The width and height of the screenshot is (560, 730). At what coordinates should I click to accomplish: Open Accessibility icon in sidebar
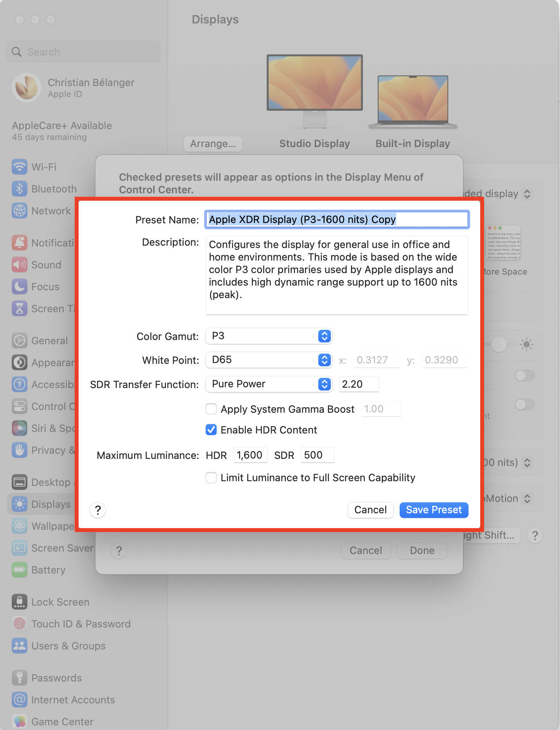[x=20, y=384]
